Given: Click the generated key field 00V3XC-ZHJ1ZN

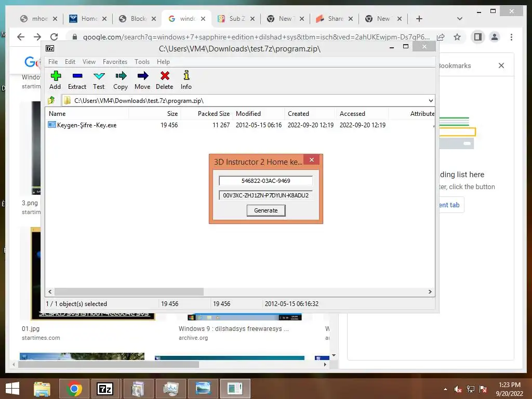Looking at the screenshot, I should 265,195.
